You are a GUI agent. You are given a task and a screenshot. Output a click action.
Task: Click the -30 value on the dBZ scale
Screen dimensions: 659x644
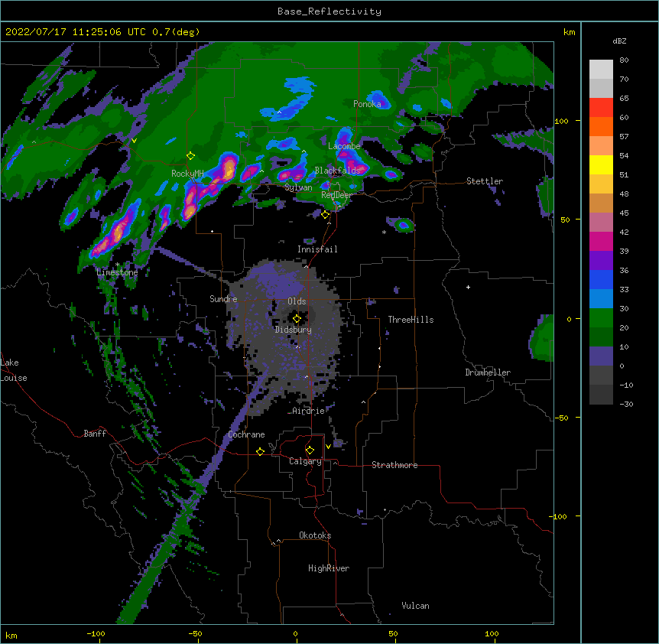tap(626, 405)
